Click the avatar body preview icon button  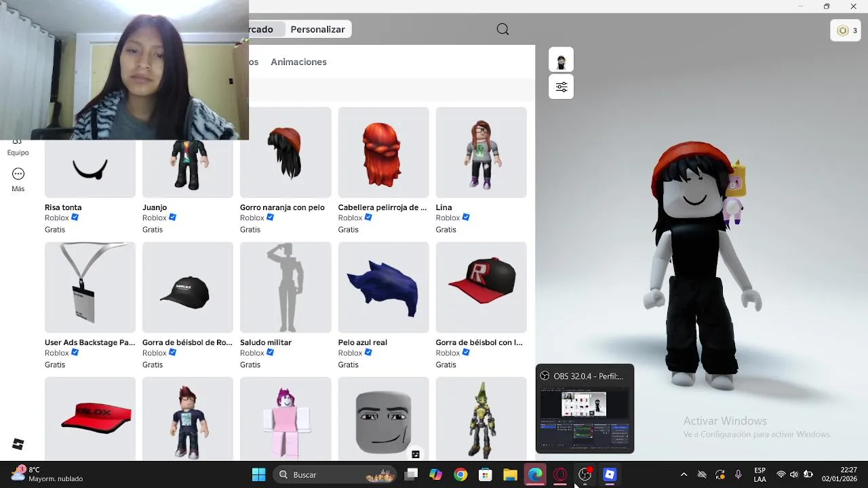pos(561,60)
